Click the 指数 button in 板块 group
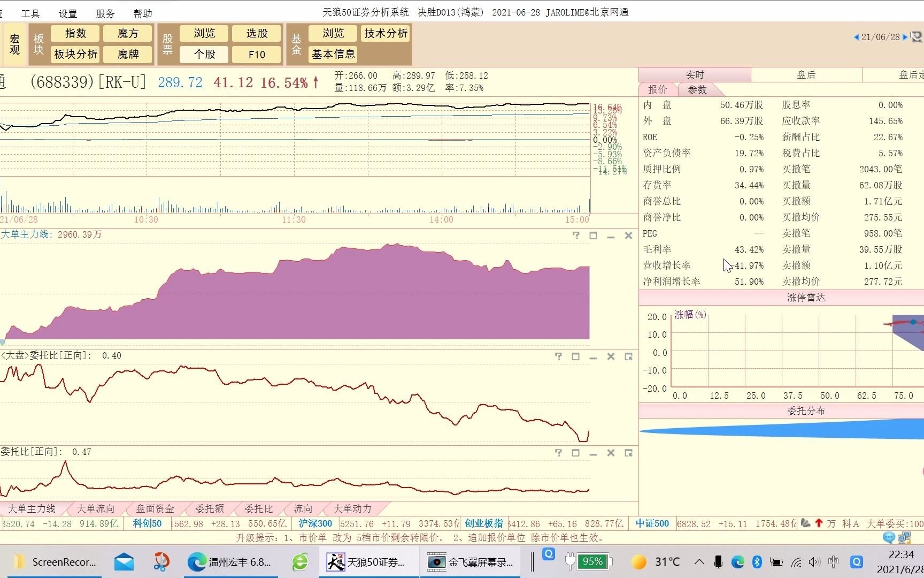 [75, 33]
